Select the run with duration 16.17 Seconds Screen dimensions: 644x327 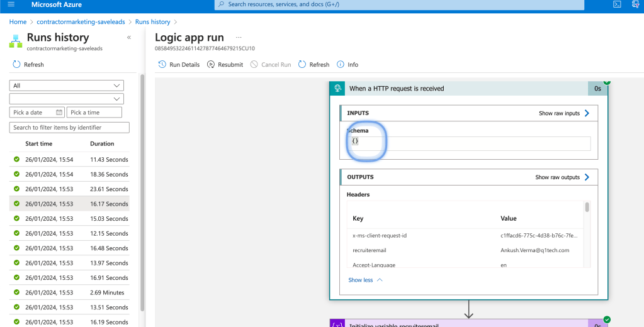(69, 204)
